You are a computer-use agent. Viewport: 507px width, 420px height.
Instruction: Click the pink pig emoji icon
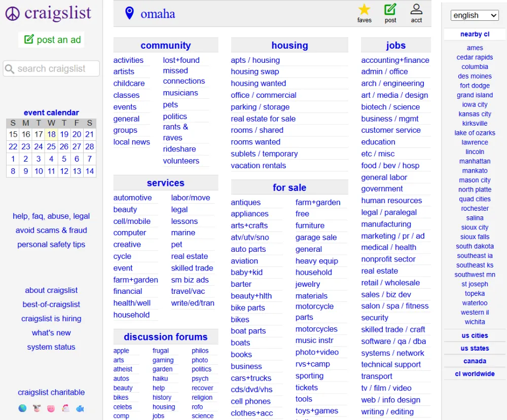[51, 408]
